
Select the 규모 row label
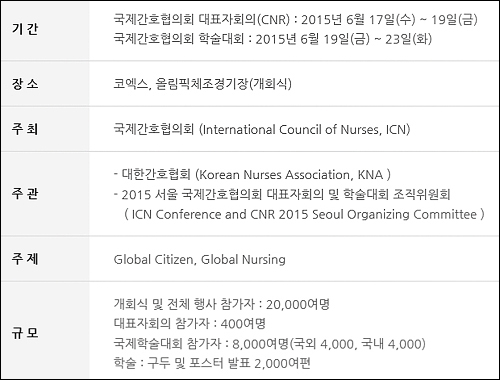point(25,333)
